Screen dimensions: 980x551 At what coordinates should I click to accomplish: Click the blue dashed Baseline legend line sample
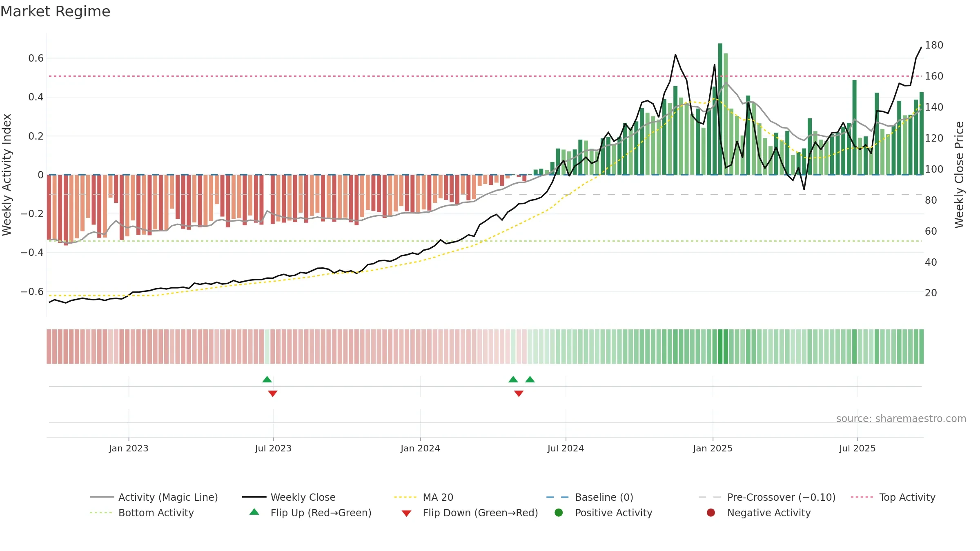coord(557,497)
